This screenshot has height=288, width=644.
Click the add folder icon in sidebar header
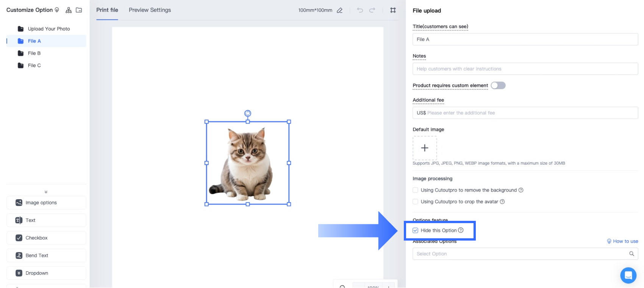[79, 10]
